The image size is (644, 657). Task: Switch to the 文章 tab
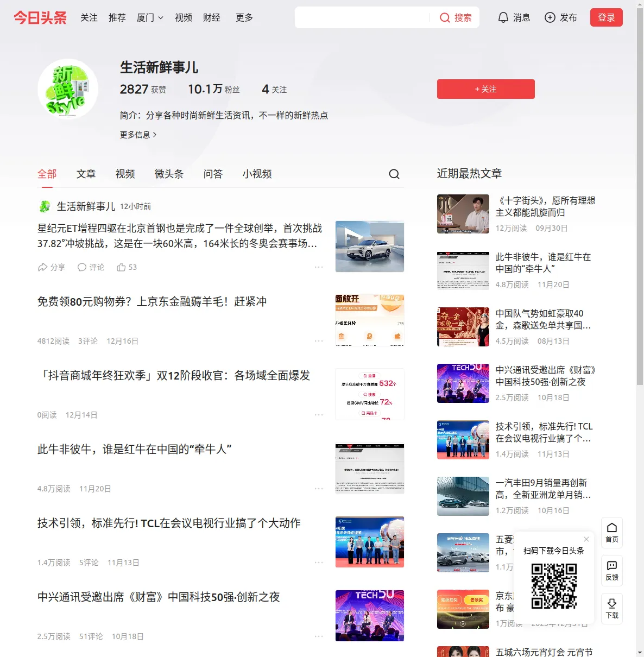[86, 174]
